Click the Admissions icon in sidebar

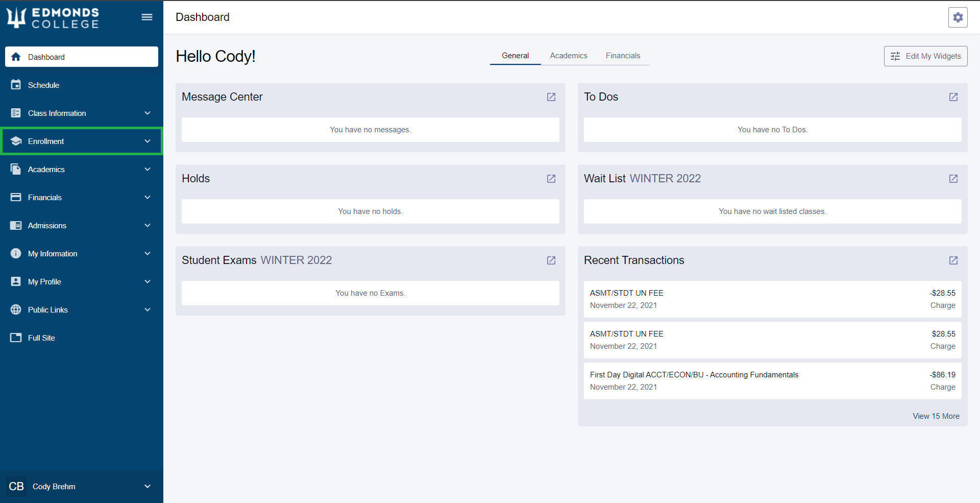pyautogui.click(x=16, y=225)
